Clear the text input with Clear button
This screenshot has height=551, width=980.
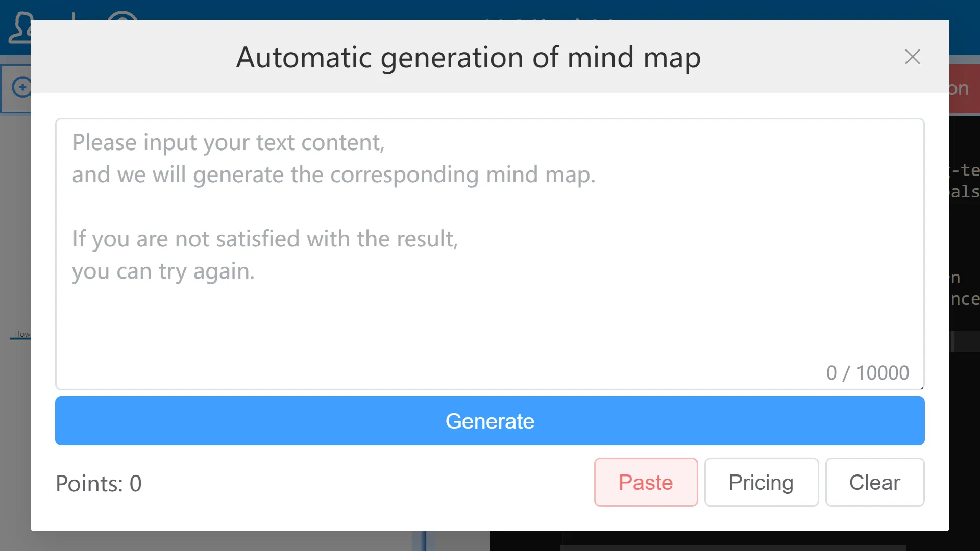(874, 482)
